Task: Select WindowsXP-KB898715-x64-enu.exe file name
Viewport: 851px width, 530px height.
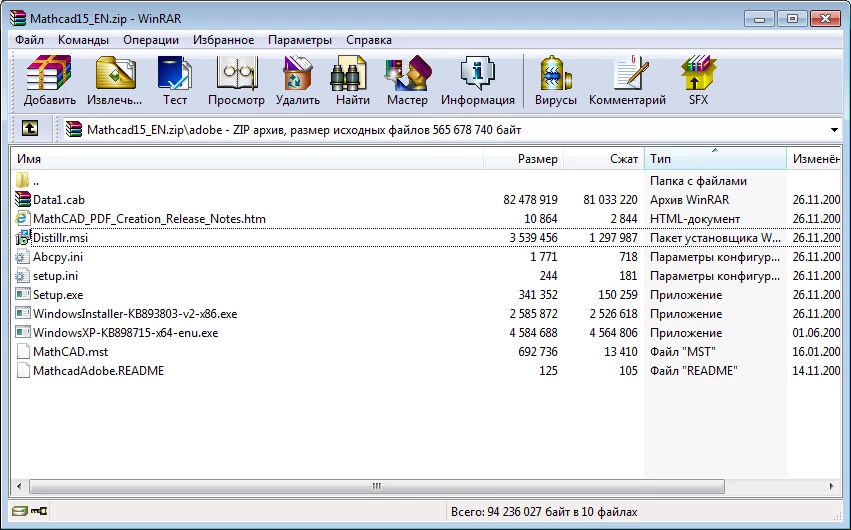Action: pyautogui.click(x=125, y=333)
